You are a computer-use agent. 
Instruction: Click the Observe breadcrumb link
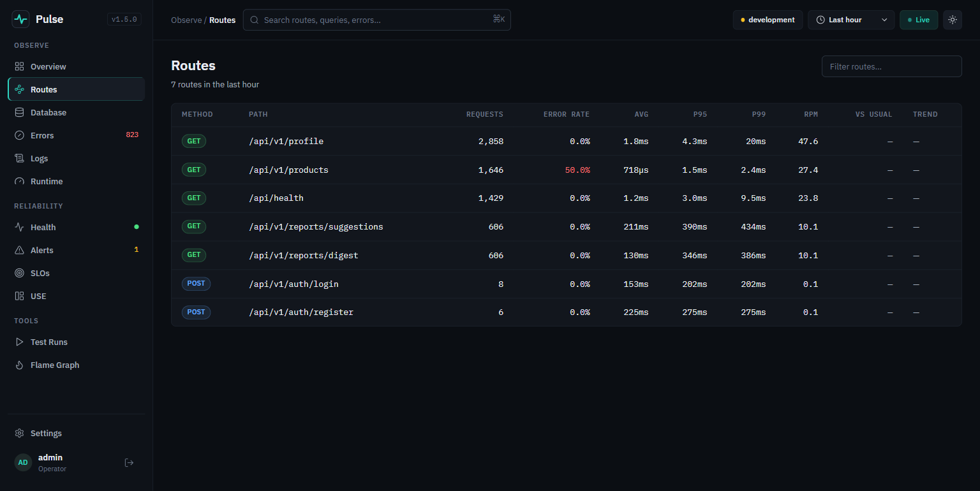(x=186, y=20)
